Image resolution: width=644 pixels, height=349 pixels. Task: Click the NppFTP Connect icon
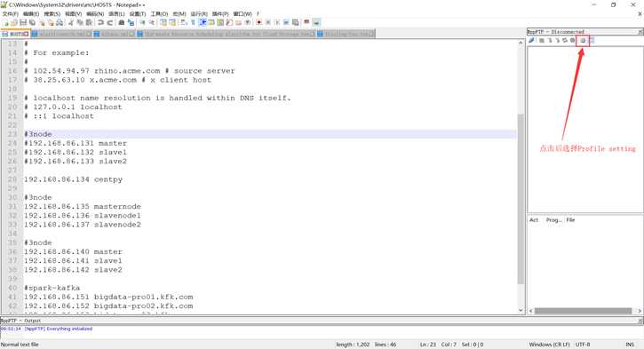(531, 40)
